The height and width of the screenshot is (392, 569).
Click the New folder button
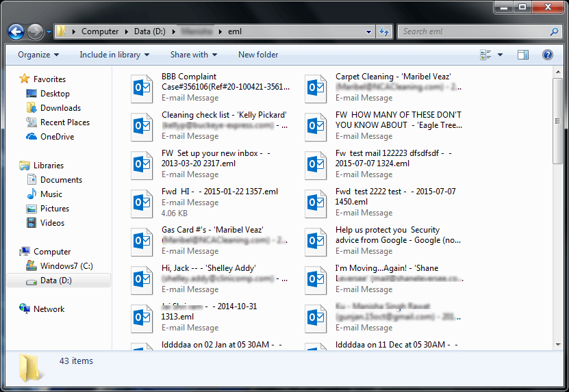point(258,55)
